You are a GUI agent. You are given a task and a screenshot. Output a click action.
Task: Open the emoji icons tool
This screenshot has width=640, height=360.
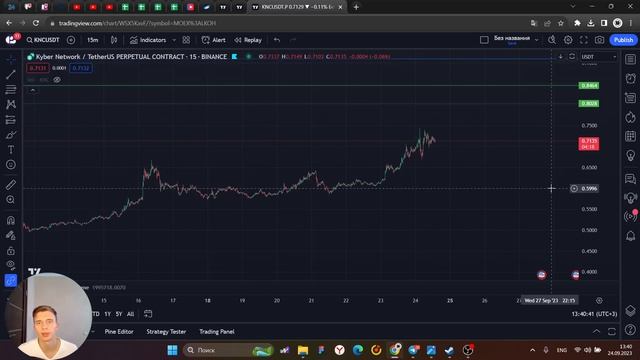point(11,164)
